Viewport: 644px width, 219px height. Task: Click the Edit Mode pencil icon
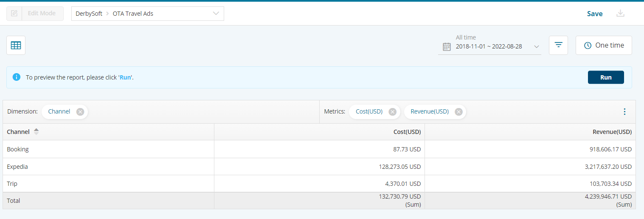(14, 14)
